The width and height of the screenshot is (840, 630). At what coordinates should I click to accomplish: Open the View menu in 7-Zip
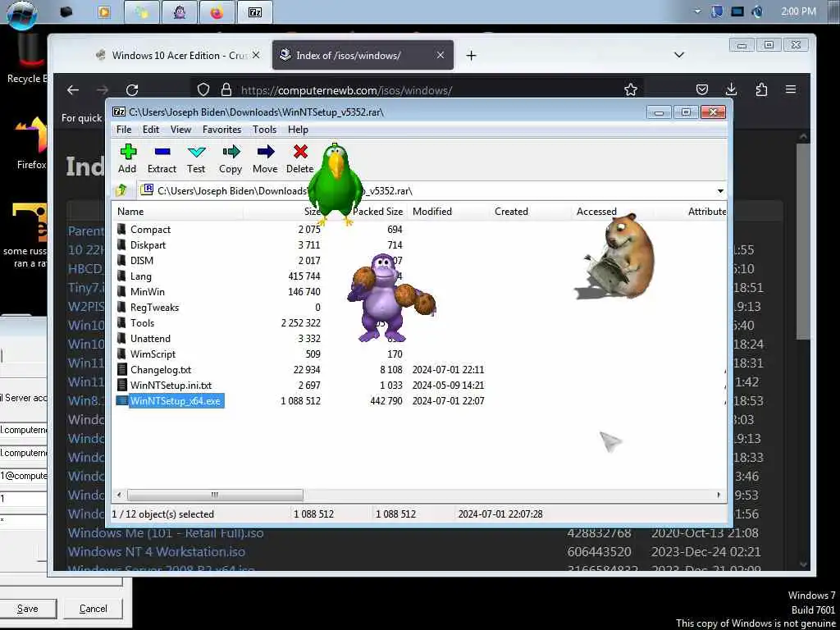click(x=180, y=129)
